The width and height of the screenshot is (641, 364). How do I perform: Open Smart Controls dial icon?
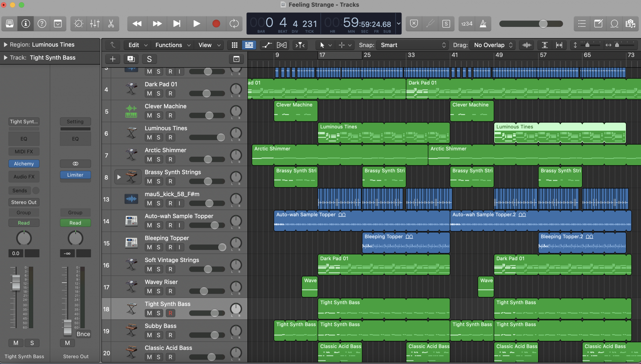click(x=79, y=24)
